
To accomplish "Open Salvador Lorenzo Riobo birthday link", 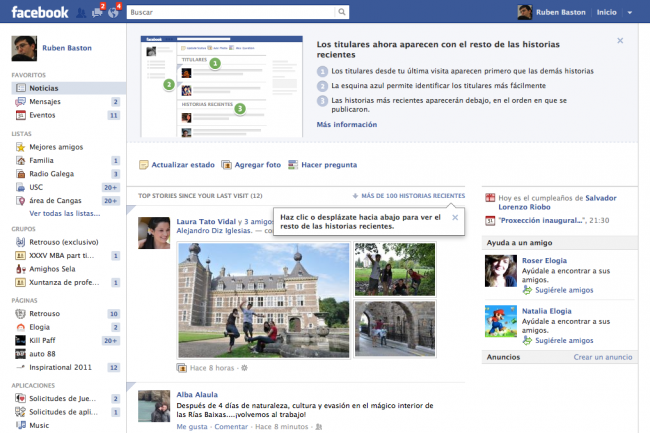I will [557, 202].
